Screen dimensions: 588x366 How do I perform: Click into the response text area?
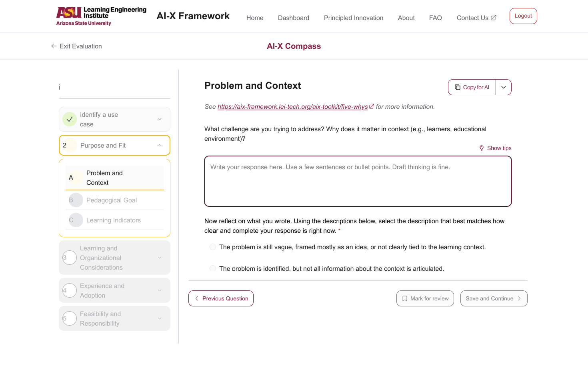(x=358, y=181)
